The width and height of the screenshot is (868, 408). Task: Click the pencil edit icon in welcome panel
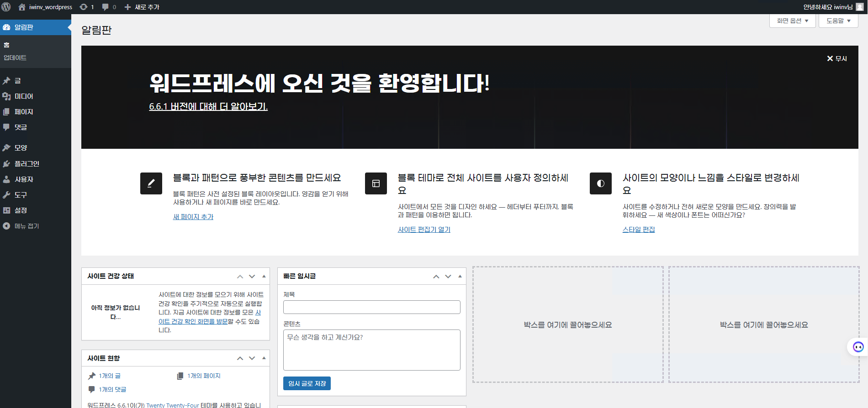pyautogui.click(x=151, y=183)
